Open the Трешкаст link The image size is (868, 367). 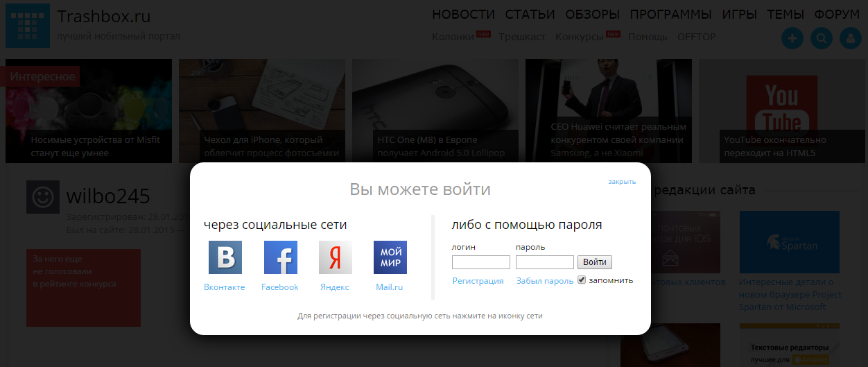coord(522,37)
